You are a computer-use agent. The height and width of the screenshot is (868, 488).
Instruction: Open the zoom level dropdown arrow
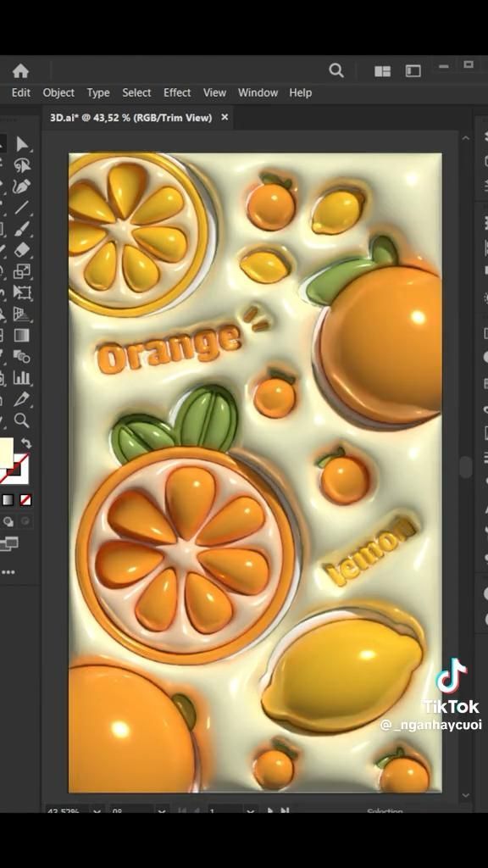97,811
